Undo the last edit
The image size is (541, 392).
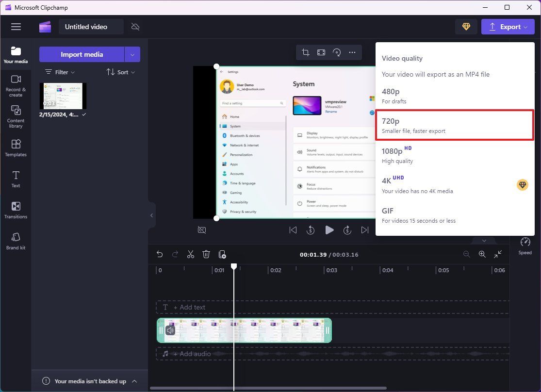point(160,254)
